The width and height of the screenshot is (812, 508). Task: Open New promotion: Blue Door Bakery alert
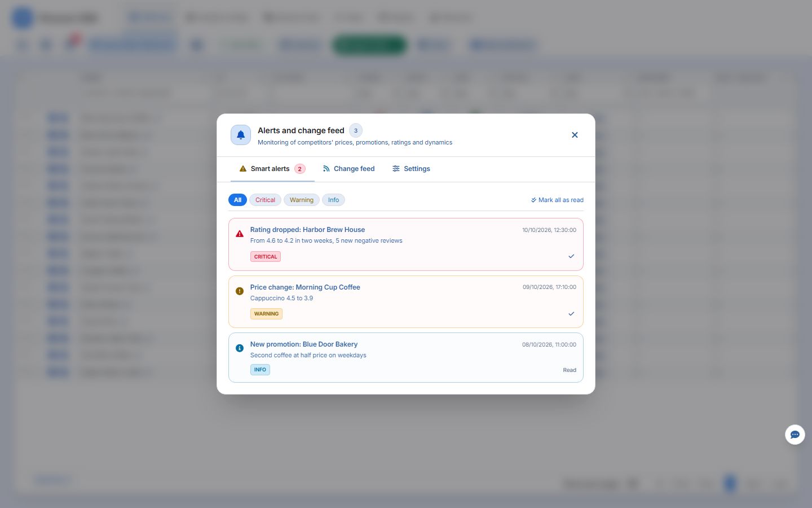coord(406,358)
